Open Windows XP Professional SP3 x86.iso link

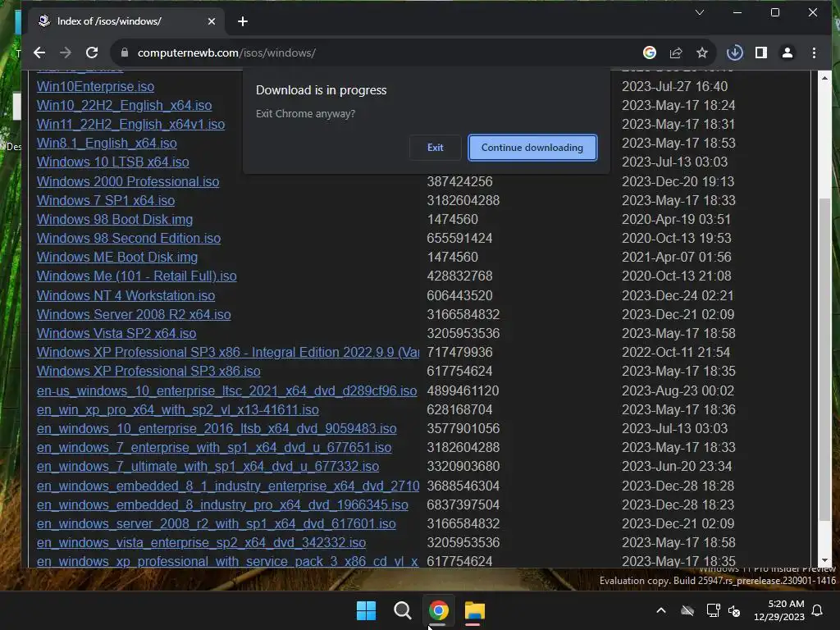148,372
